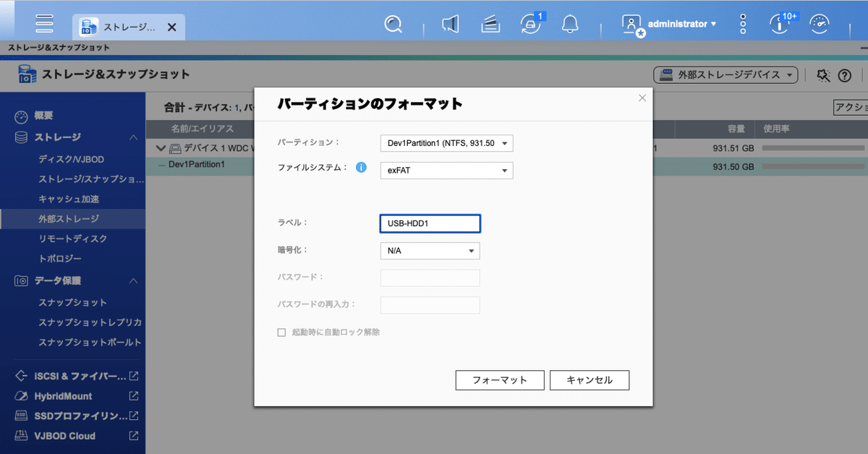868x454 pixels.
Task: Open the HybridMount link
Action: (x=63, y=396)
